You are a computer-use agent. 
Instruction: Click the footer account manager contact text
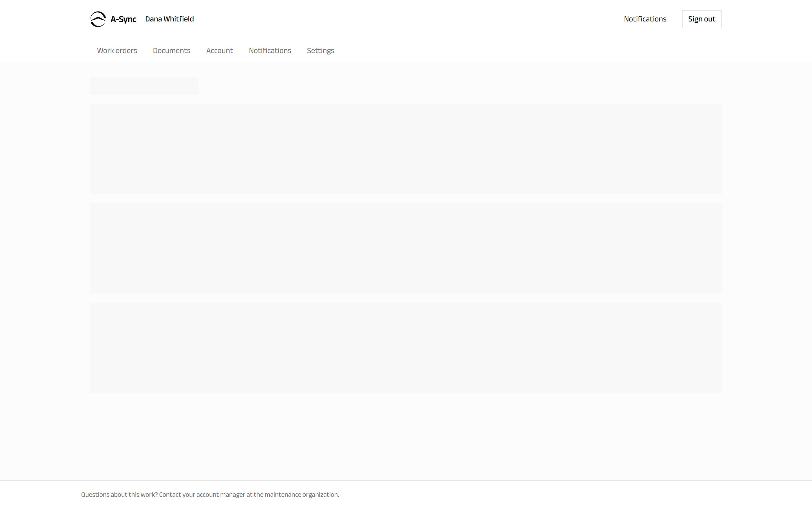tap(210, 494)
